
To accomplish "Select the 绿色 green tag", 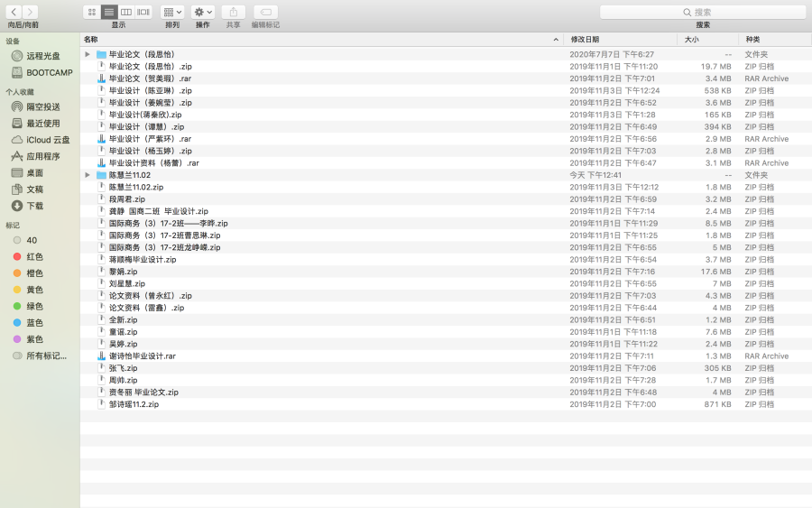I will (28, 307).
